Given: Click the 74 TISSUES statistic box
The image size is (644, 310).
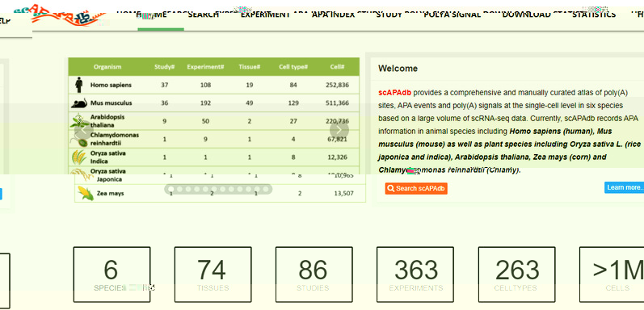Looking at the screenshot, I should click(213, 274).
